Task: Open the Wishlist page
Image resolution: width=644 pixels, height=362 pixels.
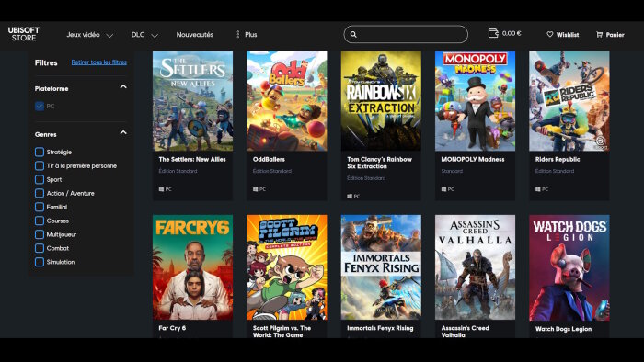Action: [568, 35]
